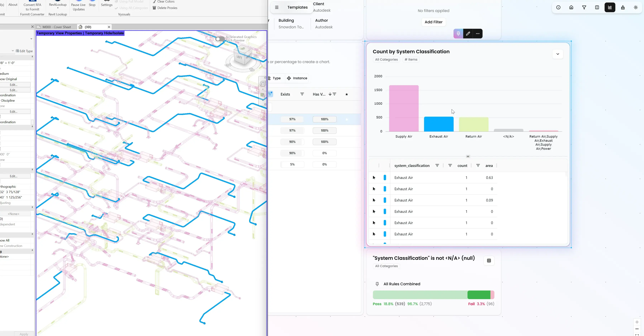Toggle the Type parameter filter

[274, 78]
